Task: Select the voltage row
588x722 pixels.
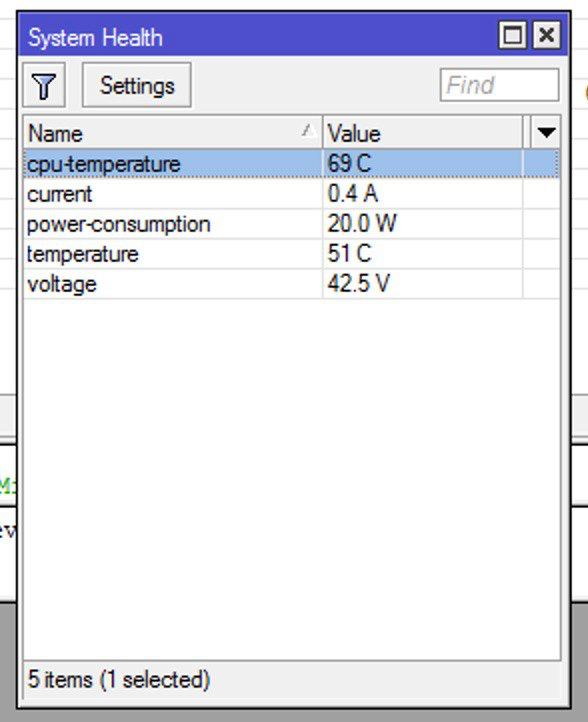Action: tap(292, 284)
